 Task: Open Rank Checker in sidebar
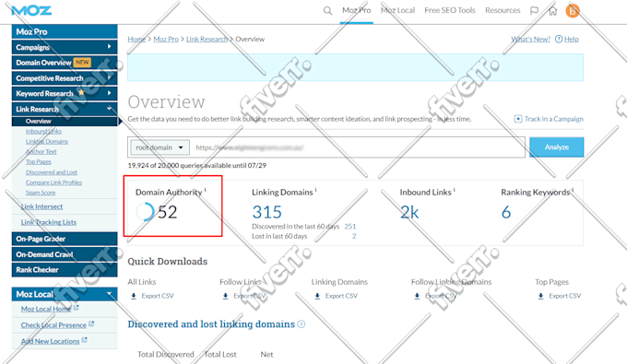pyautogui.click(x=65, y=270)
